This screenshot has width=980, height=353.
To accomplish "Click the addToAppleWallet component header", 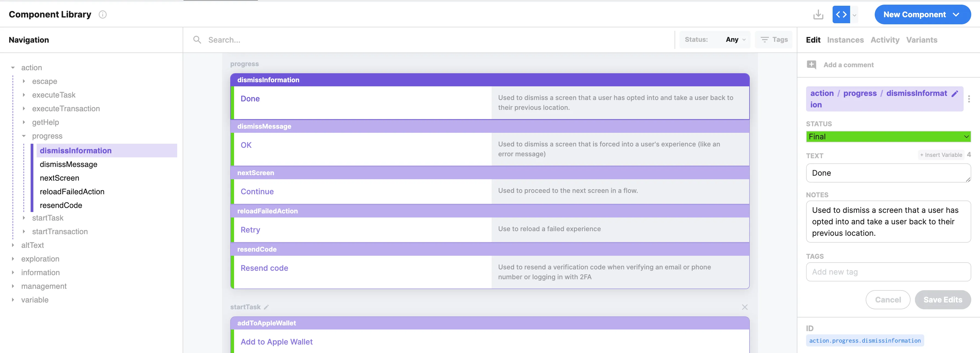I will point(490,323).
